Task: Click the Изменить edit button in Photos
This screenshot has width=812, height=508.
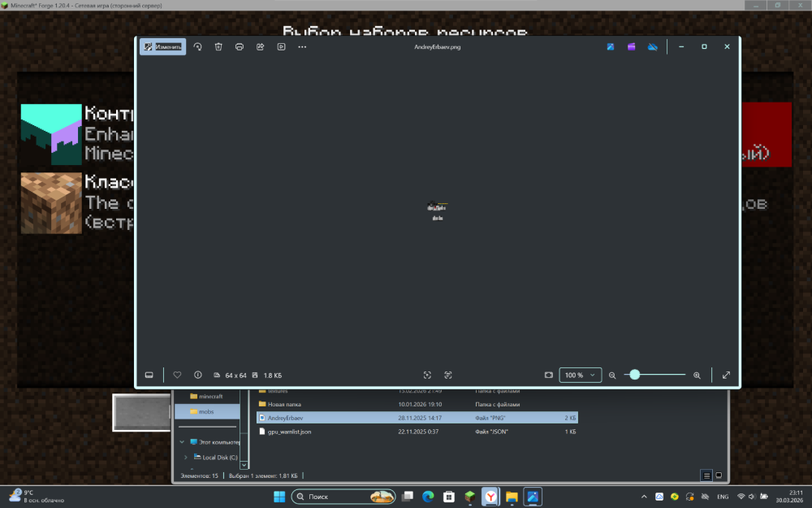Action: (162, 46)
